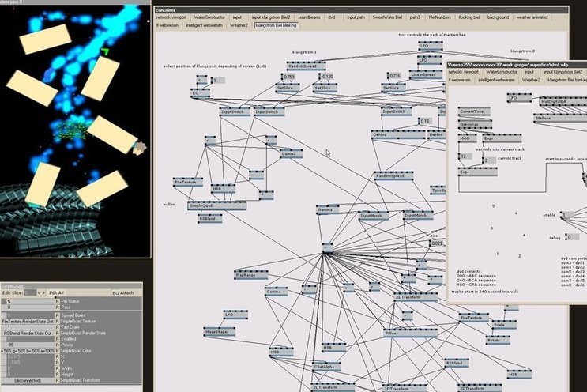Select the Pillow node
The width and height of the screenshot is (587, 392).
[391, 334]
